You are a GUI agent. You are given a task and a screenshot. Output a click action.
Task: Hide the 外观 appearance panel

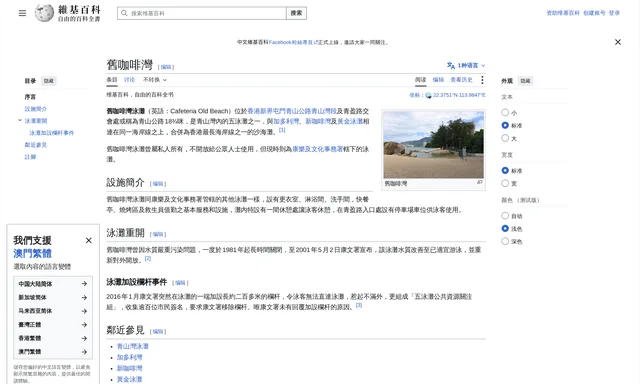525,81
